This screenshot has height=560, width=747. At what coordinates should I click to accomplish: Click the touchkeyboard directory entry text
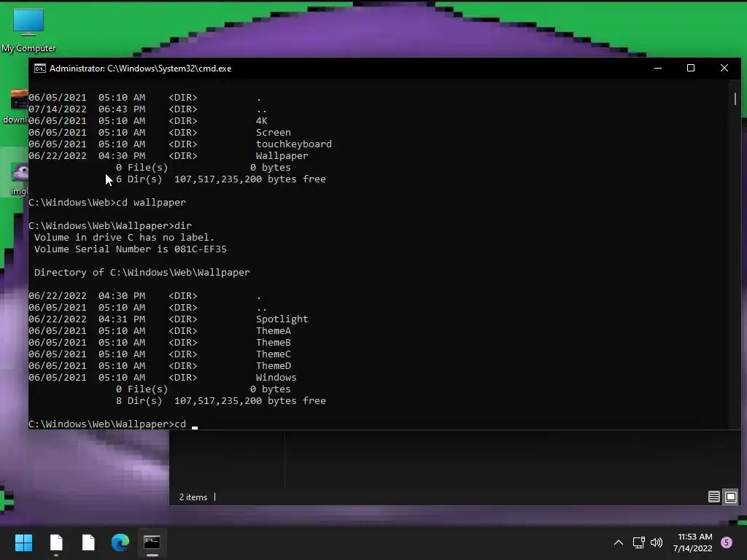click(294, 144)
